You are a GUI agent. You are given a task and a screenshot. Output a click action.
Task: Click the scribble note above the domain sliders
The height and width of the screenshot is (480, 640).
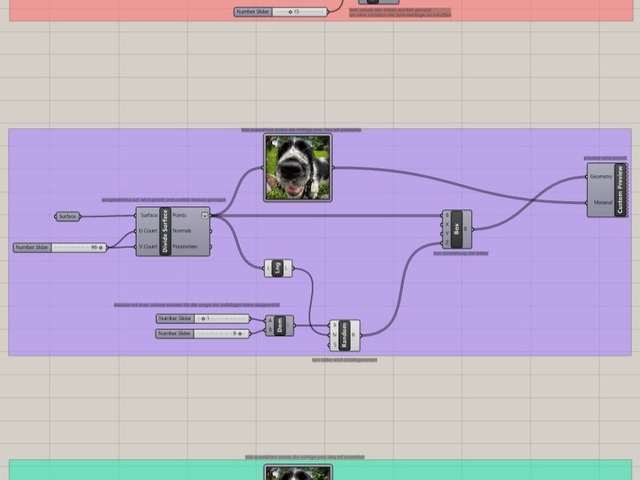tap(197, 305)
